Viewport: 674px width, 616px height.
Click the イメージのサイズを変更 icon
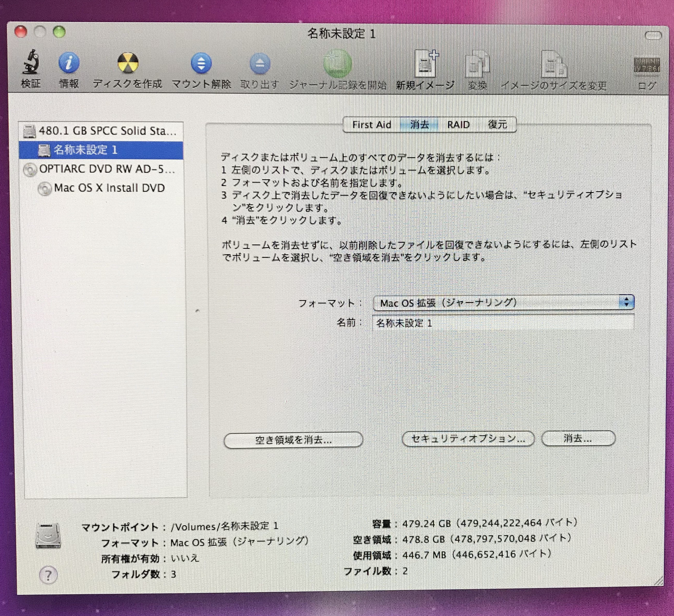tap(554, 64)
